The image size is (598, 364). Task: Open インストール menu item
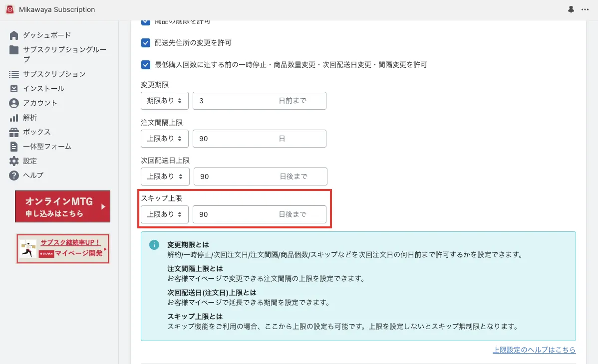pos(43,88)
